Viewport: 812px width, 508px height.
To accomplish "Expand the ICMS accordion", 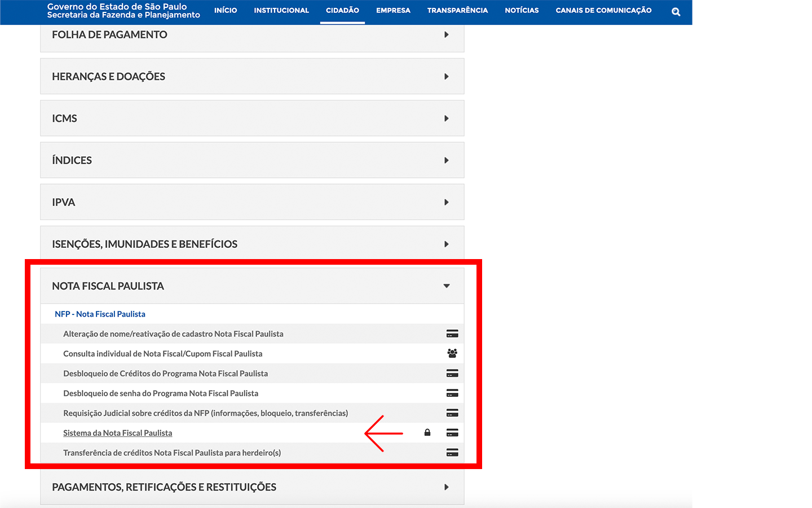I will click(x=252, y=118).
